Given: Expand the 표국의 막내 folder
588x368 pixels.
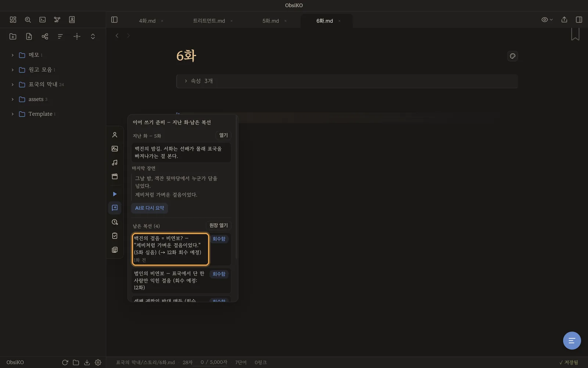Looking at the screenshot, I should pyautogui.click(x=43, y=84).
